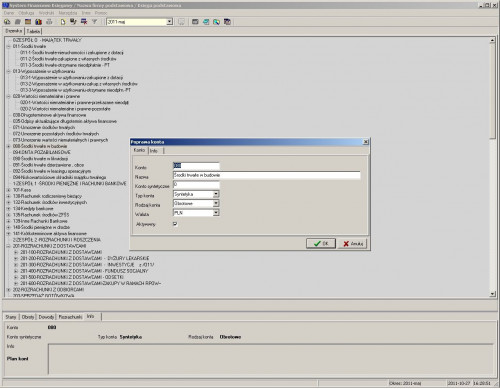The height and width of the screenshot is (389, 500).
Task: Click the dark blue window toolbar icon
Action: [227, 22]
